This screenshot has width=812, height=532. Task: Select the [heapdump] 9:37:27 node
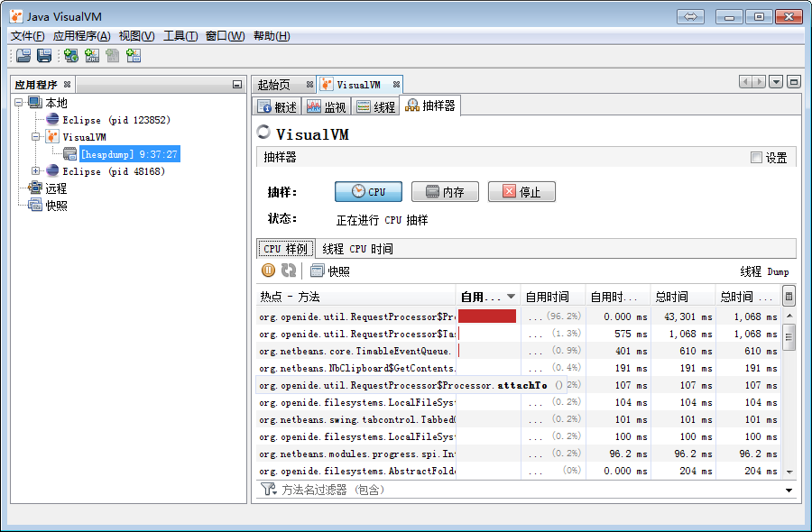coord(129,153)
